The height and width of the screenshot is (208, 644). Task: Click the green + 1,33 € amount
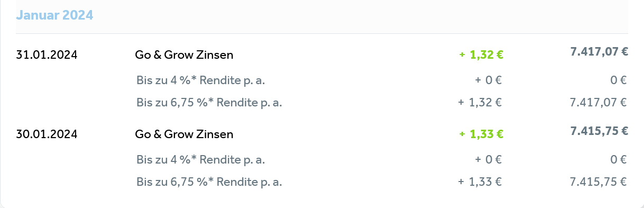point(481,134)
